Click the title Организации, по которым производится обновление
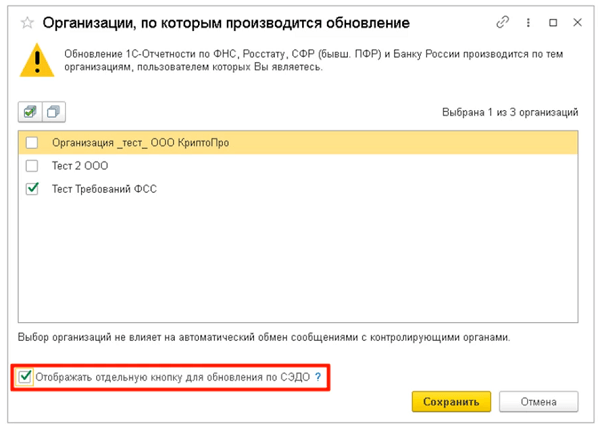 point(226,23)
